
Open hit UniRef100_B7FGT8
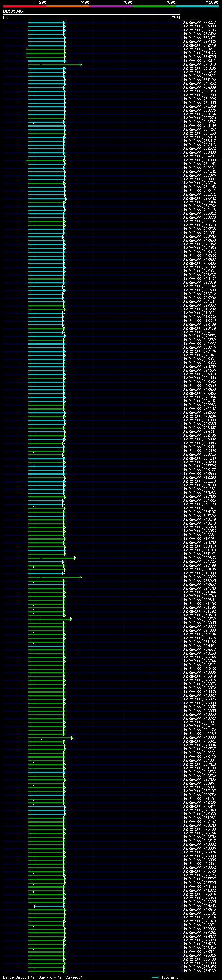pyautogui.click(x=199, y=65)
